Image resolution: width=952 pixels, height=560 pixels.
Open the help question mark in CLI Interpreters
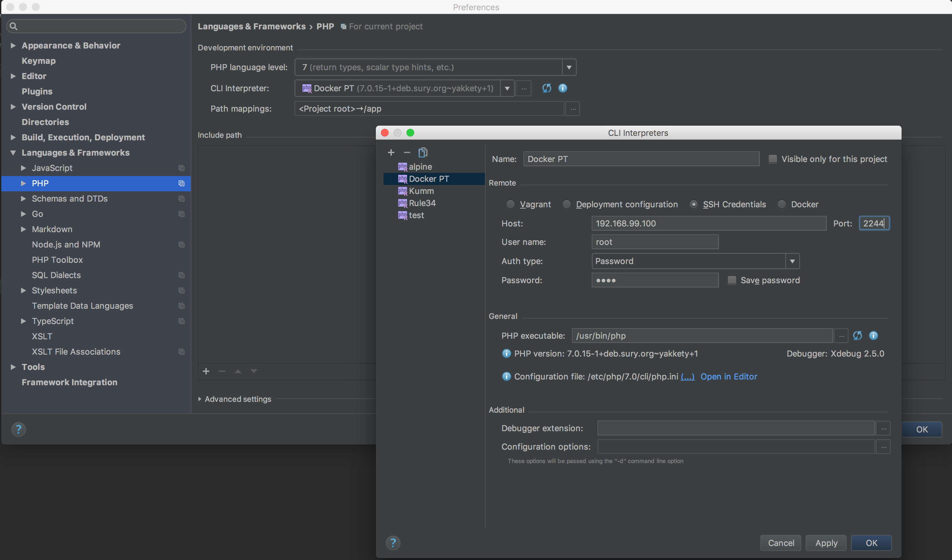point(393,543)
